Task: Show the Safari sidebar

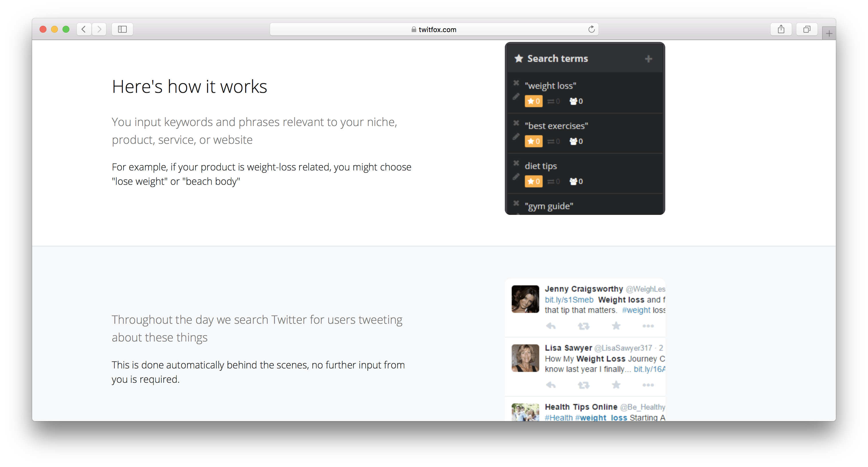Action: (122, 29)
